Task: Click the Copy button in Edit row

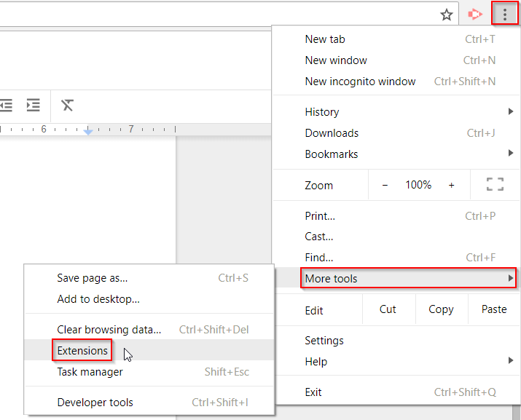Action: (441, 309)
